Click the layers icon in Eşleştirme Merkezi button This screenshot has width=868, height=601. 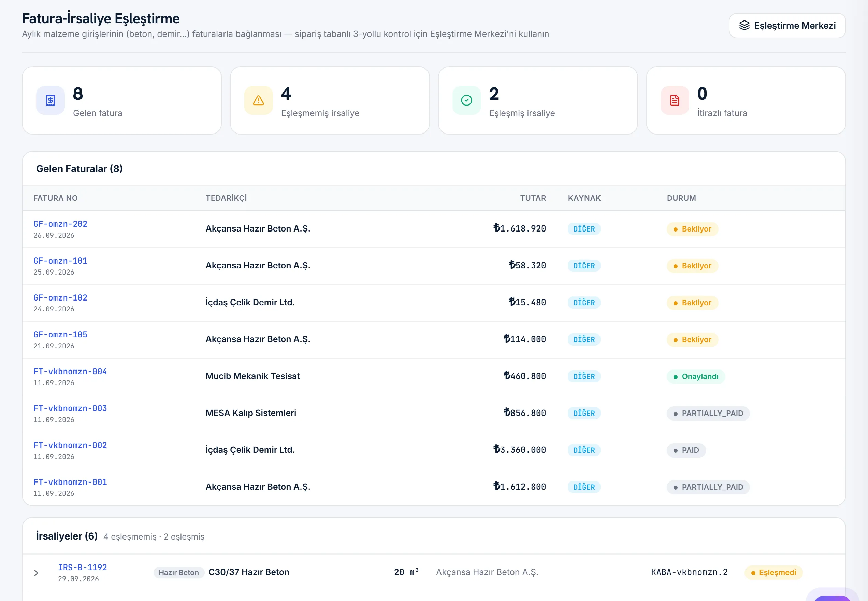point(744,26)
